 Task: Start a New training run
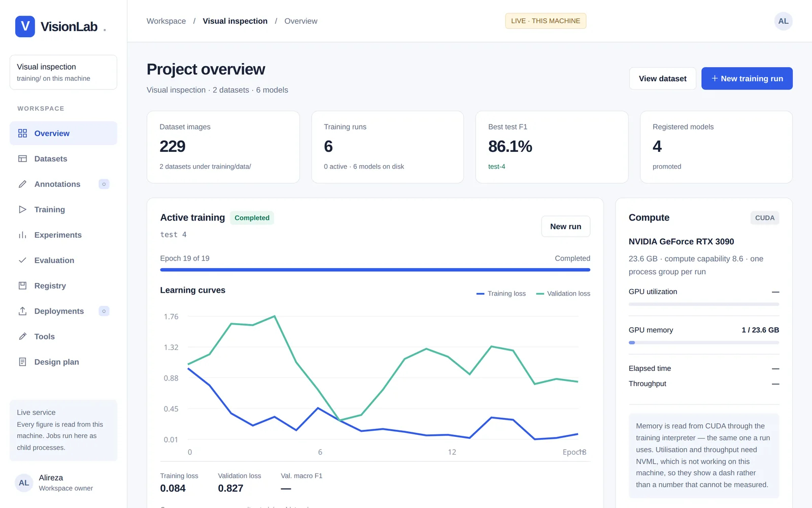pyautogui.click(x=747, y=78)
